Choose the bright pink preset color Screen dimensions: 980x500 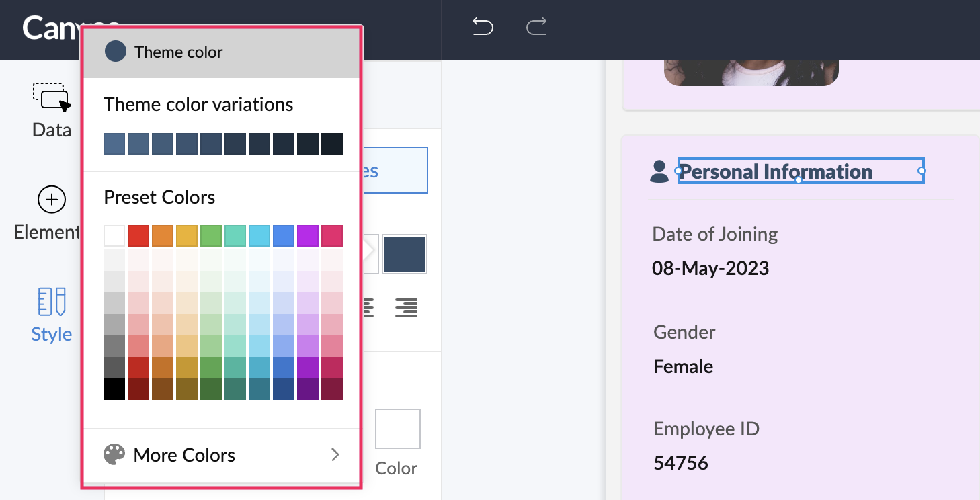click(x=332, y=236)
